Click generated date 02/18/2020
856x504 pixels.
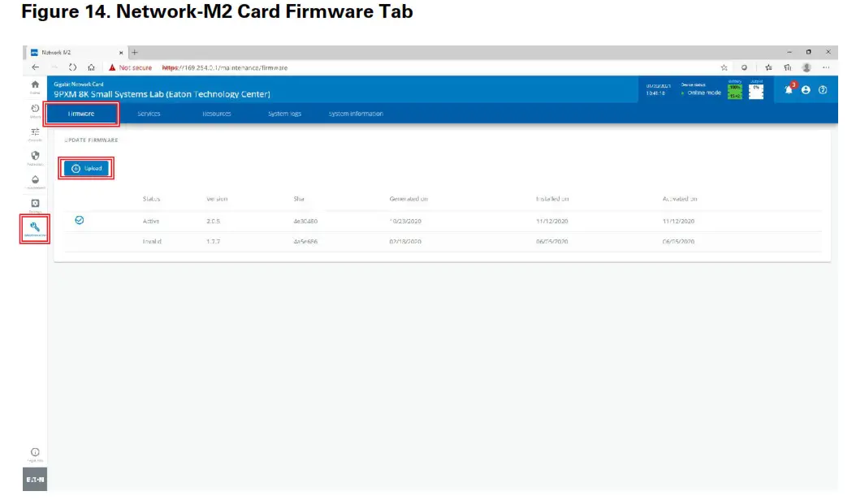coord(405,241)
